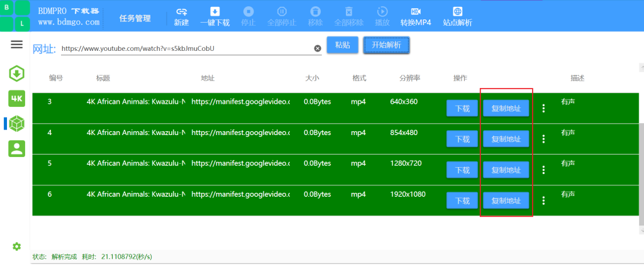Click the 全部停止 stop all icon
The height and width of the screenshot is (267, 644).
pyautogui.click(x=282, y=11)
